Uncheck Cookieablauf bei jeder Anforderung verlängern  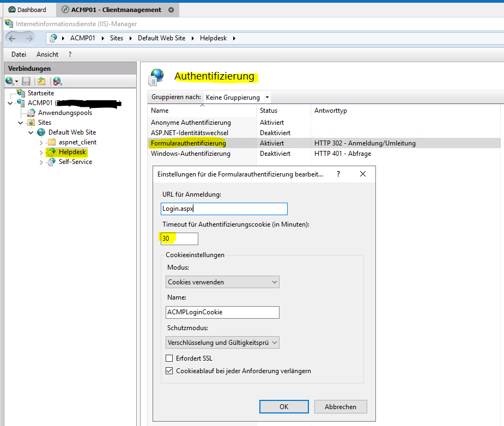click(x=169, y=371)
